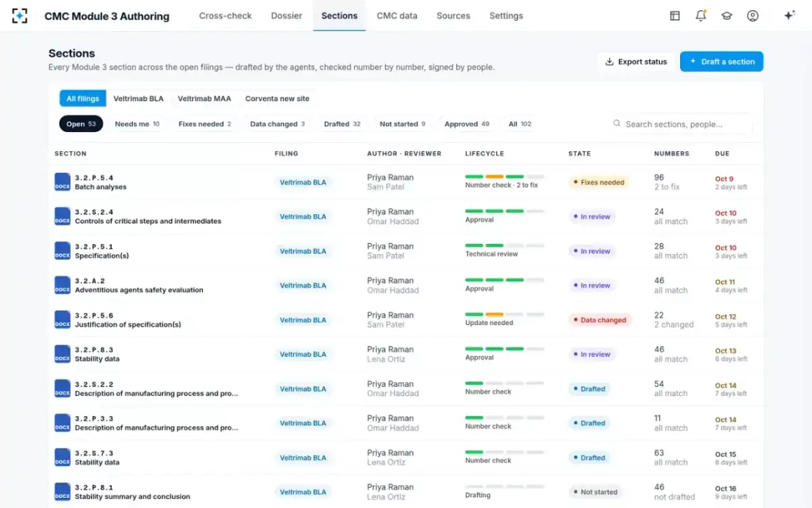The image size is (812, 508).
Task: Click the Drafted badge for 3.2.S.7.3
Action: [x=589, y=458]
